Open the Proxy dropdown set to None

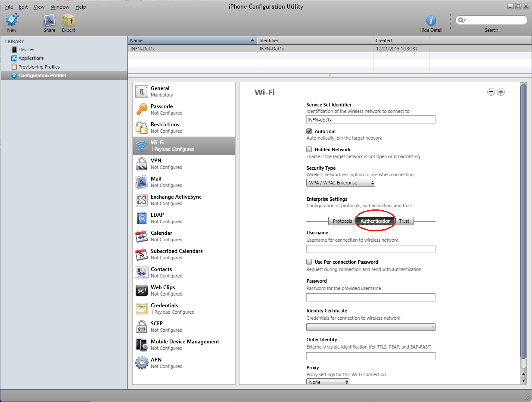[x=328, y=382]
